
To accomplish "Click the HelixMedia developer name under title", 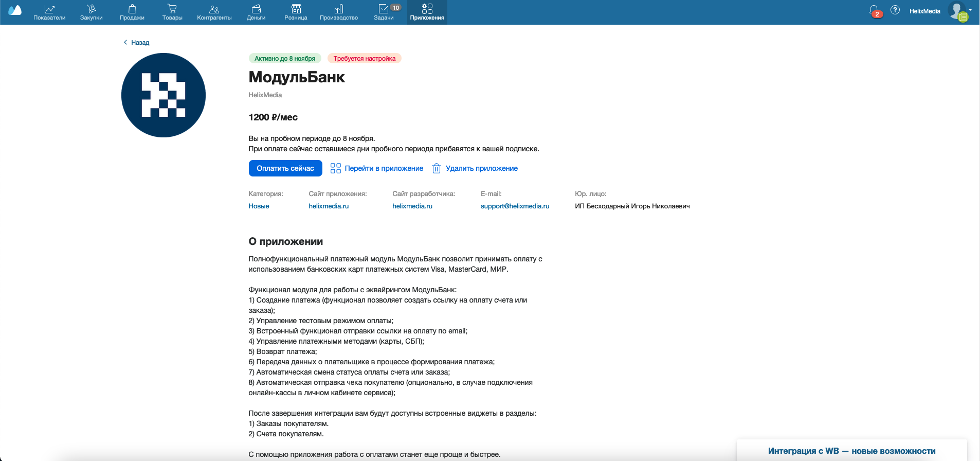I will (265, 95).
